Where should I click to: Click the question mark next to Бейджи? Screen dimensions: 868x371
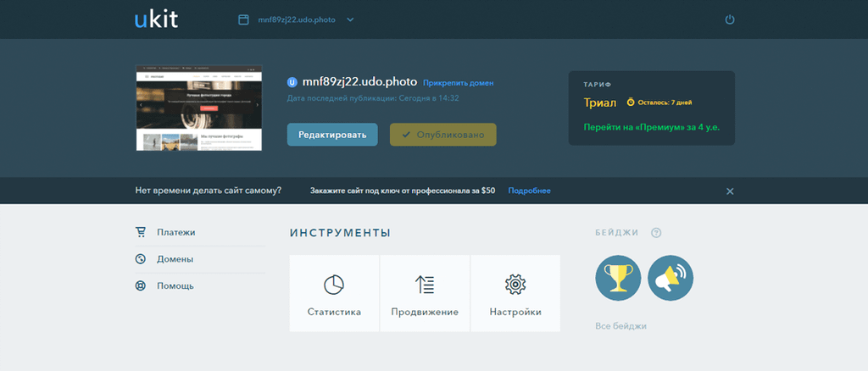coord(656,233)
